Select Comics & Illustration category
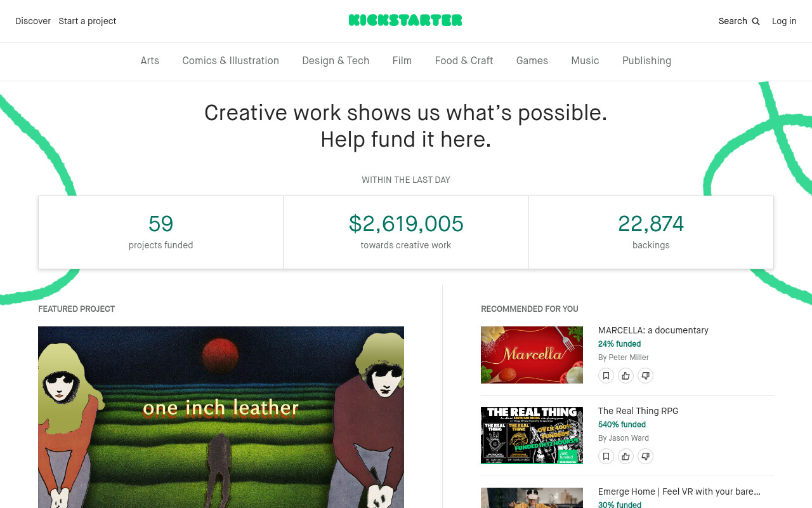The width and height of the screenshot is (812, 508). tap(230, 60)
